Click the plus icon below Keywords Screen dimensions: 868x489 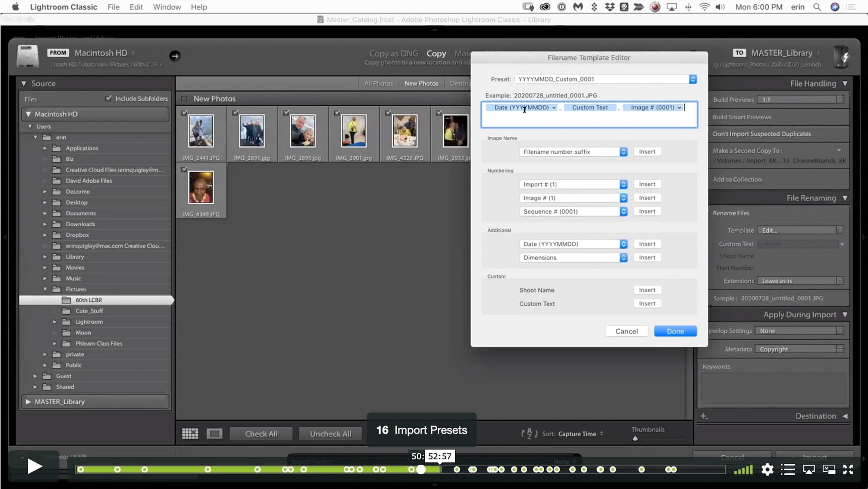point(704,416)
